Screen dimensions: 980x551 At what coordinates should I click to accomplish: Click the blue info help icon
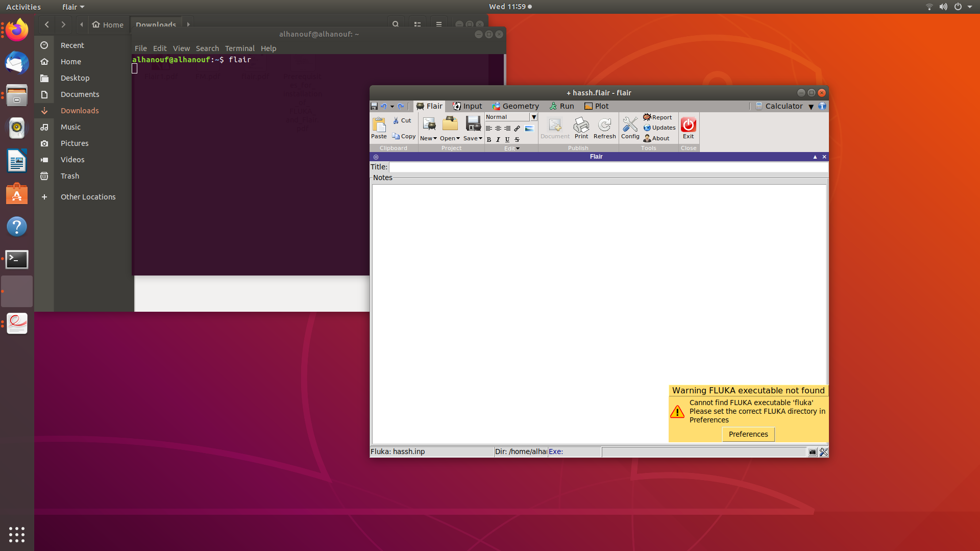tap(822, 106)
